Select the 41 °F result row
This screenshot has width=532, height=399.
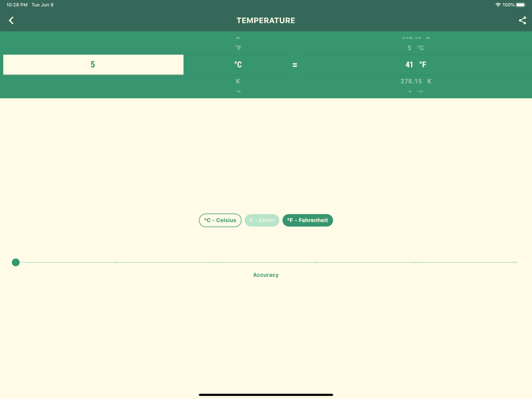click(415, 64)
